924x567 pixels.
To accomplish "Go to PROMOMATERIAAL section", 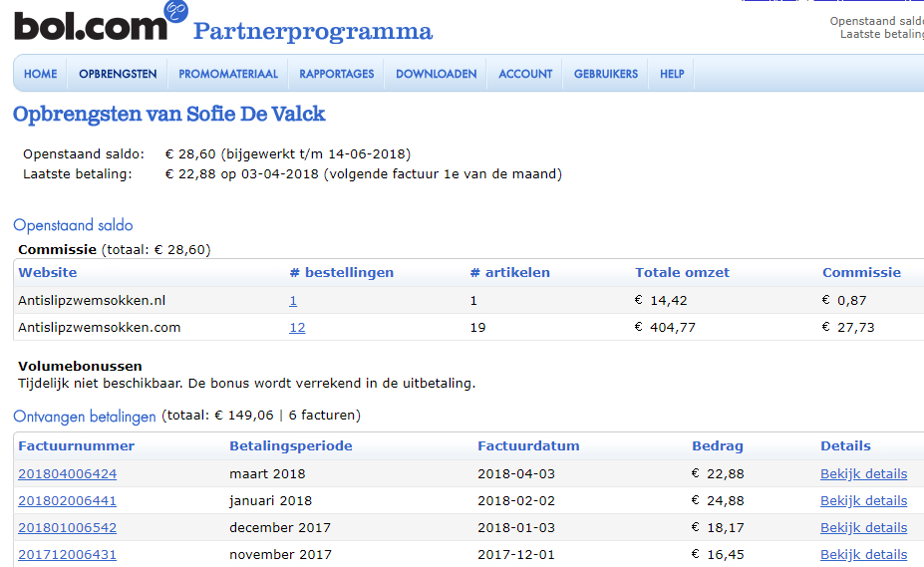I will point(228,75).
